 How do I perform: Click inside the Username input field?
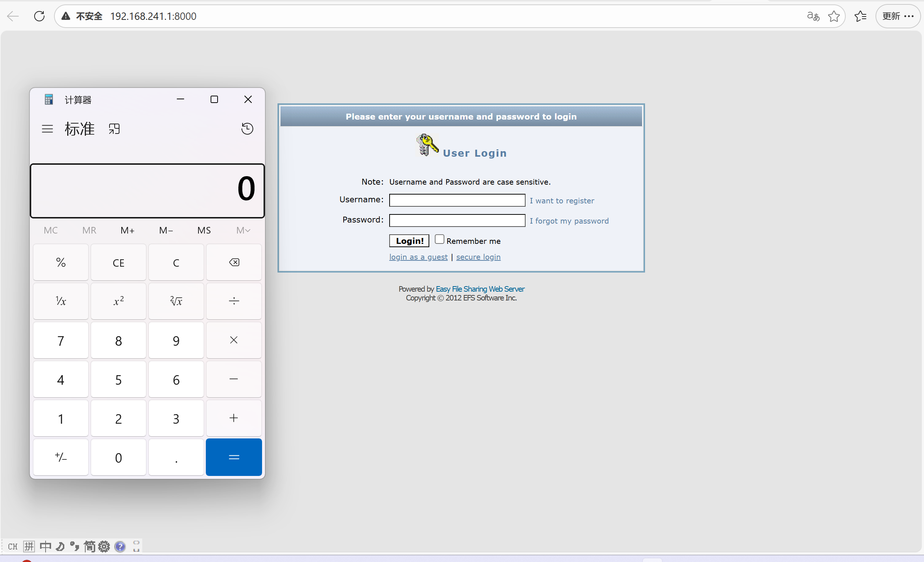[x=457, y=200]
